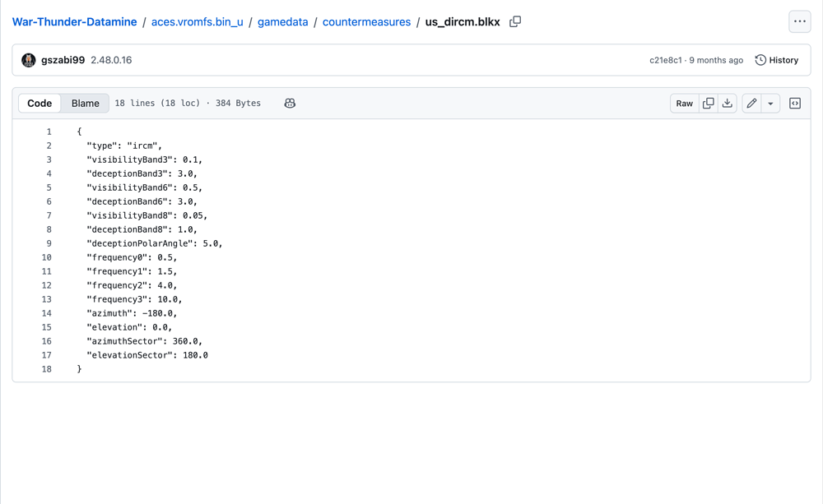Click the "azimuth": -180.0 line
Screen dimensions: 823x504
point(132,313)
